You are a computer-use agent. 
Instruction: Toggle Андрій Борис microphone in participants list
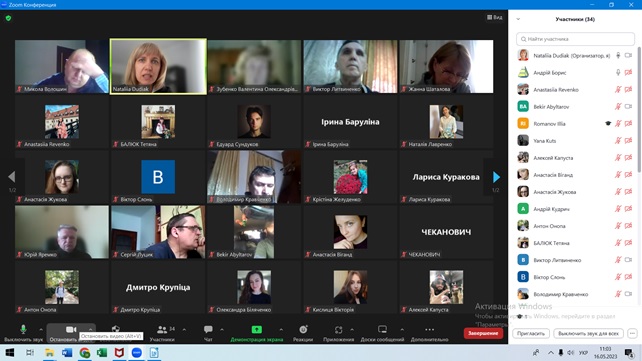(x=618, y=72)
